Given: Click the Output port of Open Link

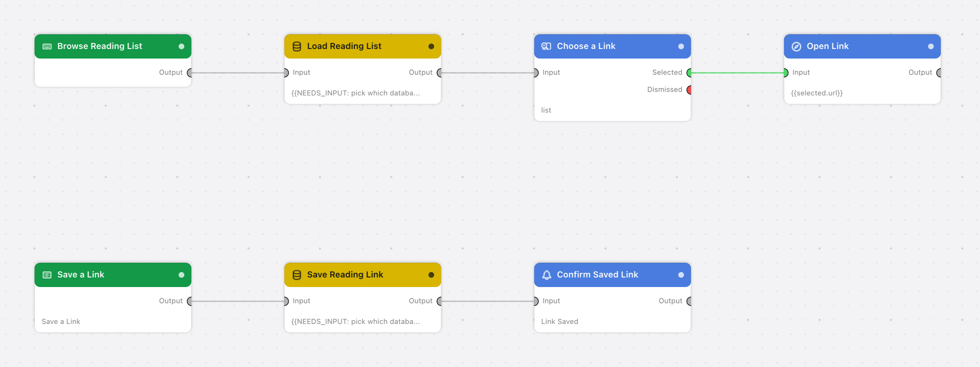Looking at the screenshot, I should pyautogui.click(x=939, y=73).
